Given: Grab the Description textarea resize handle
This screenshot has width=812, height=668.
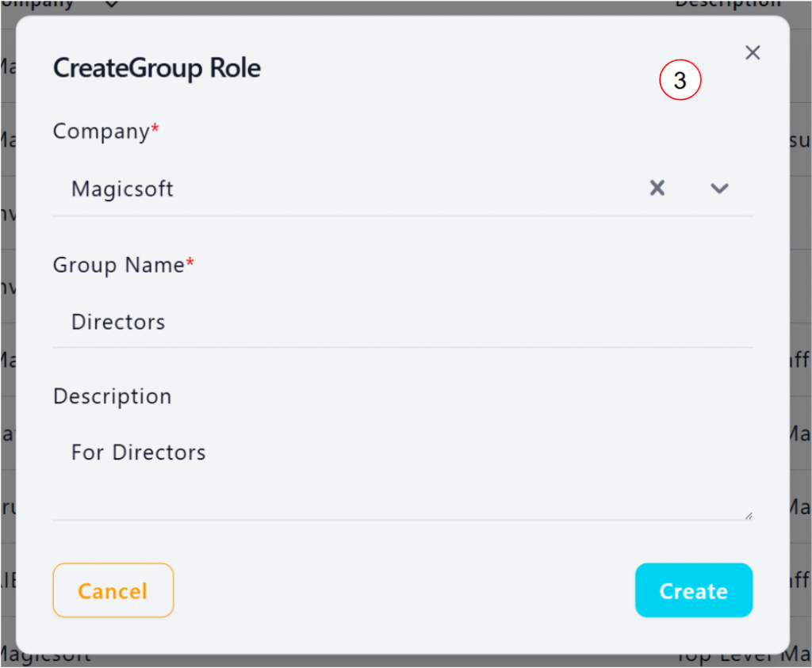Looking at the screenshot, I should pos(748,516).
